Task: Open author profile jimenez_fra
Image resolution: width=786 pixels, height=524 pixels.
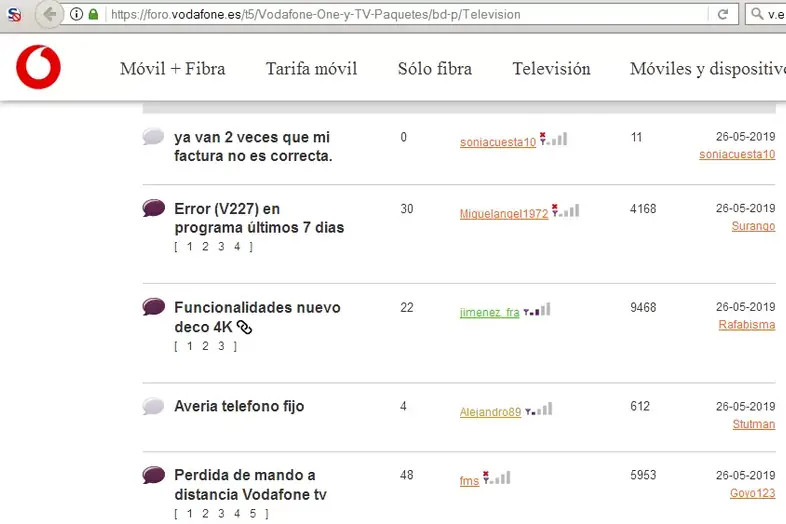Action: pyautogui.click(x=489, y=312)
